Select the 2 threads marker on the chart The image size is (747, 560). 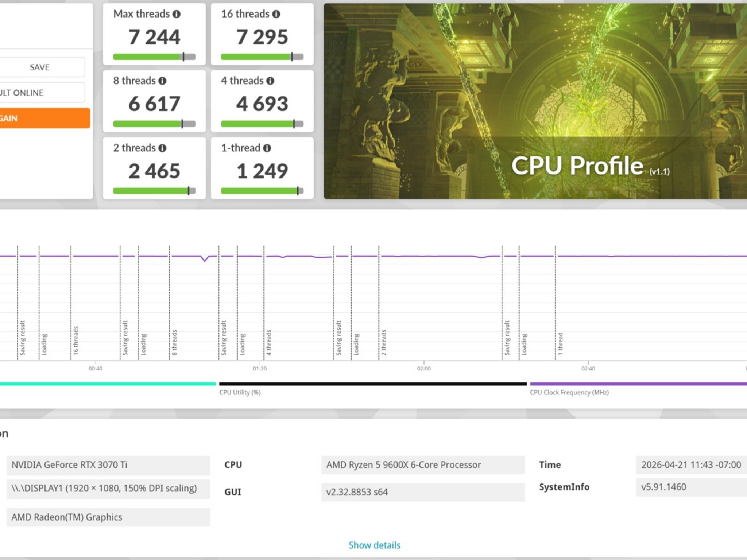pyautogui.click(x=384, y=342)
